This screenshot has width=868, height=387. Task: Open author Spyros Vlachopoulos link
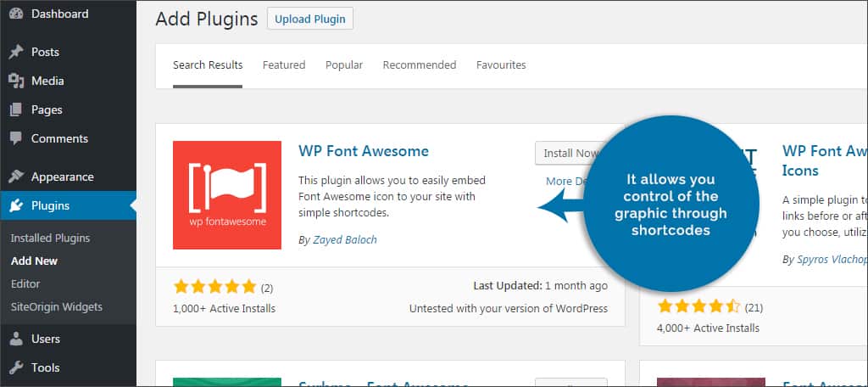coord(832,260)
